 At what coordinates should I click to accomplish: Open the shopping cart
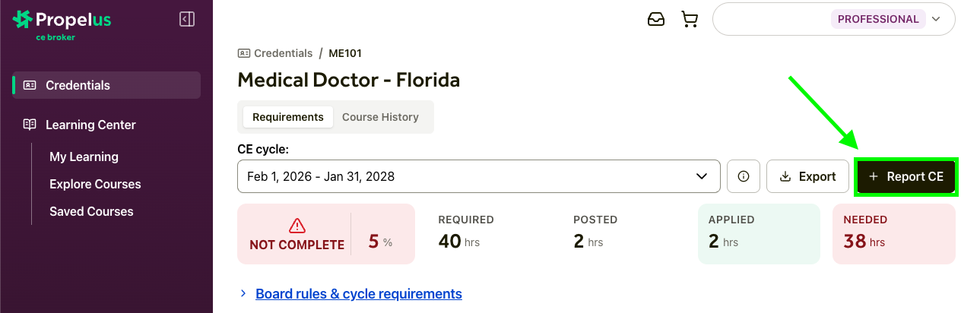[x=690, y=20]
